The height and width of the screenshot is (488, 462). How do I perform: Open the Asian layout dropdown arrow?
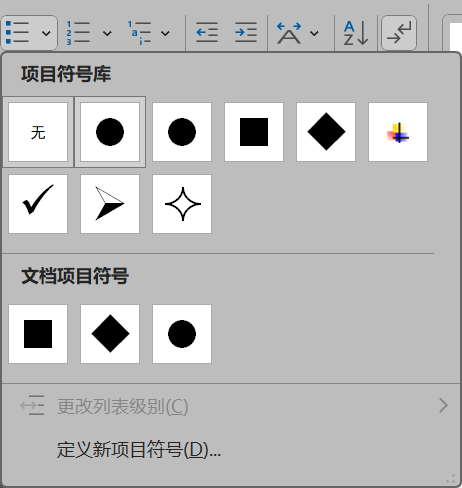click(x=314, y=33)
